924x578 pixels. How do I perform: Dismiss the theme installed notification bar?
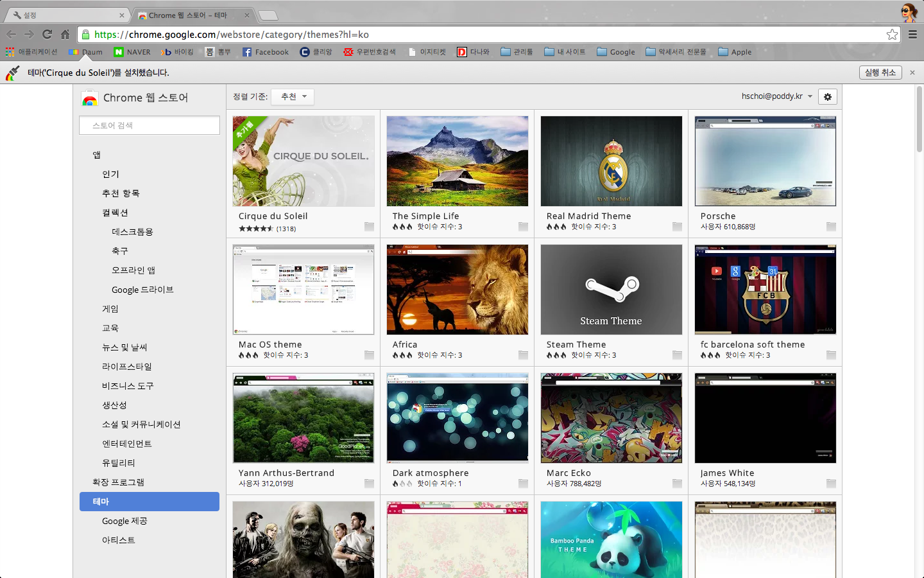coord(912,73)
